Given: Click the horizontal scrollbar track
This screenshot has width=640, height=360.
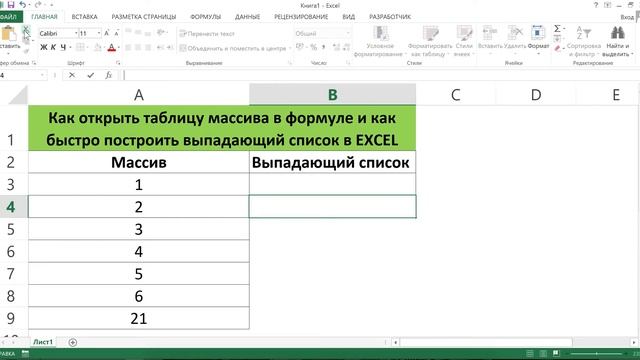Looking at the screenshot, I should [514, 342].
